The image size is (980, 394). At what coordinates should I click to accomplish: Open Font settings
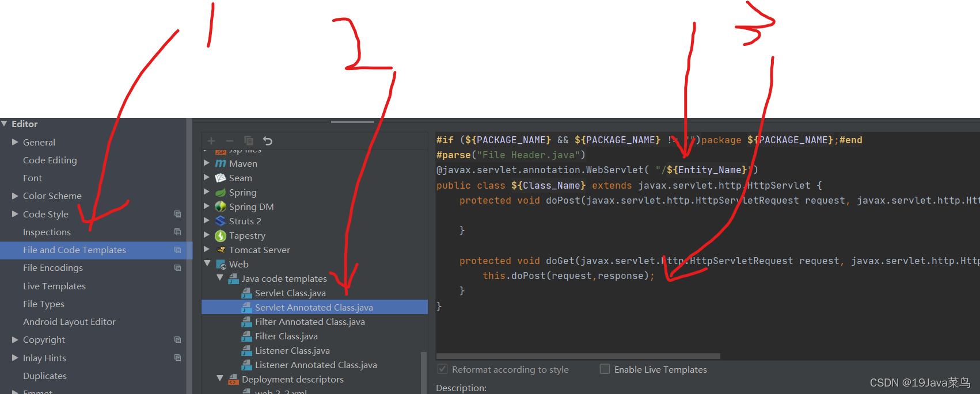pyautogui.click(x=32, y=178)
